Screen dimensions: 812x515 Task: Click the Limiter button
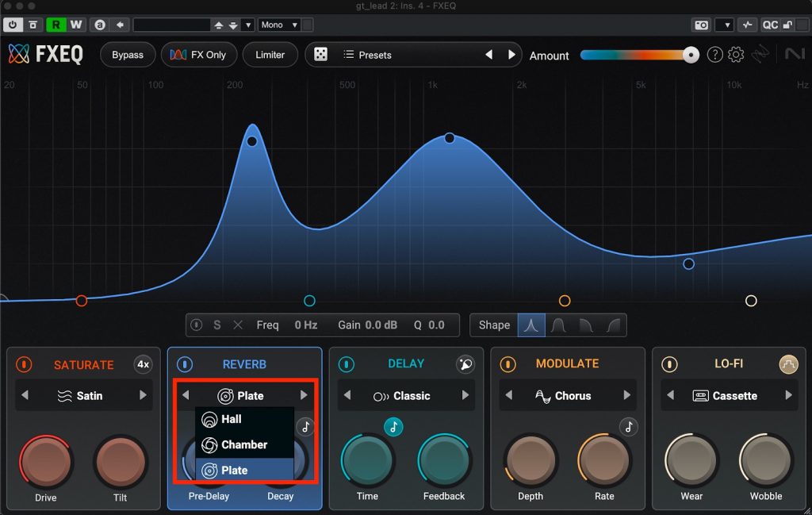pyautogui.click(x=270, y=55)
